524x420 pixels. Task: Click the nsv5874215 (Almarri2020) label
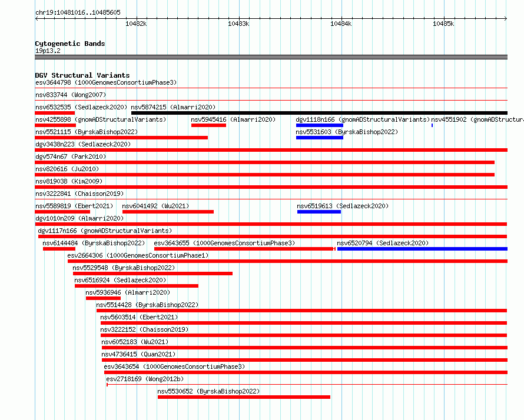coord(173,107)
